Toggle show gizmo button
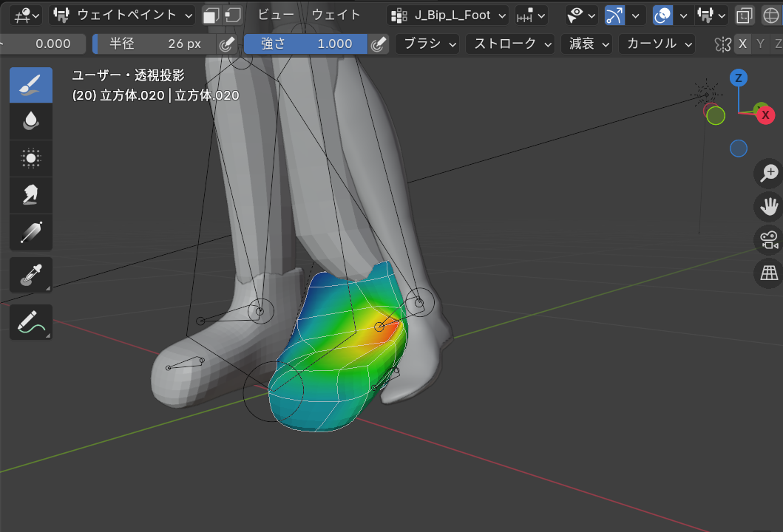Image resolution: width=783 pixels, height=532 pixels. (614, 15)
